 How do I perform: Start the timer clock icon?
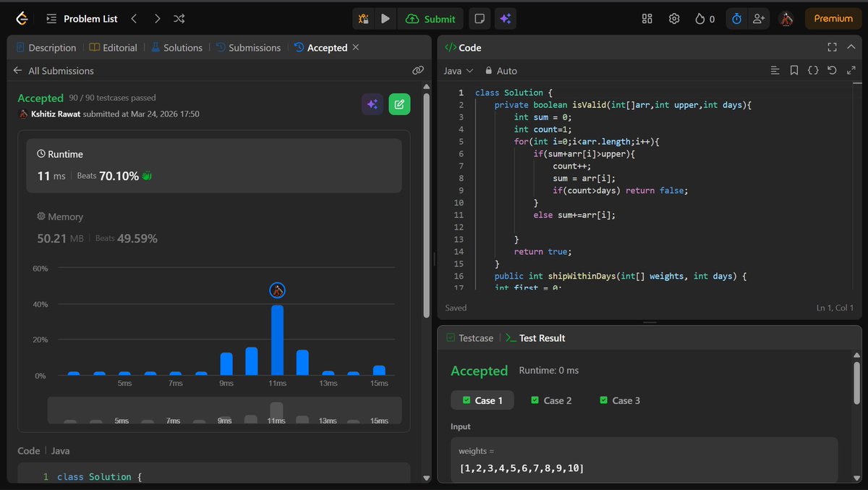click(736, 19)
